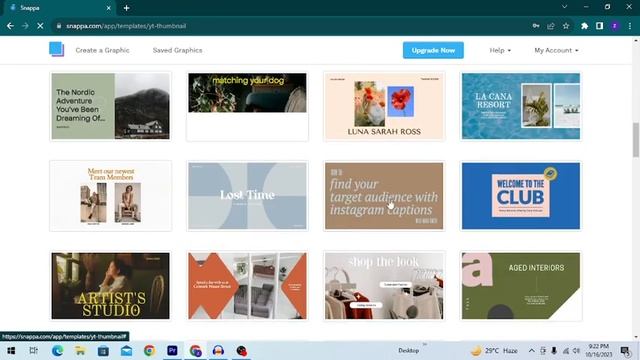The height and width of the screenshot is (360, 640).
Task: Select the Aged Interiors template
Action: (x=521, y=286)
